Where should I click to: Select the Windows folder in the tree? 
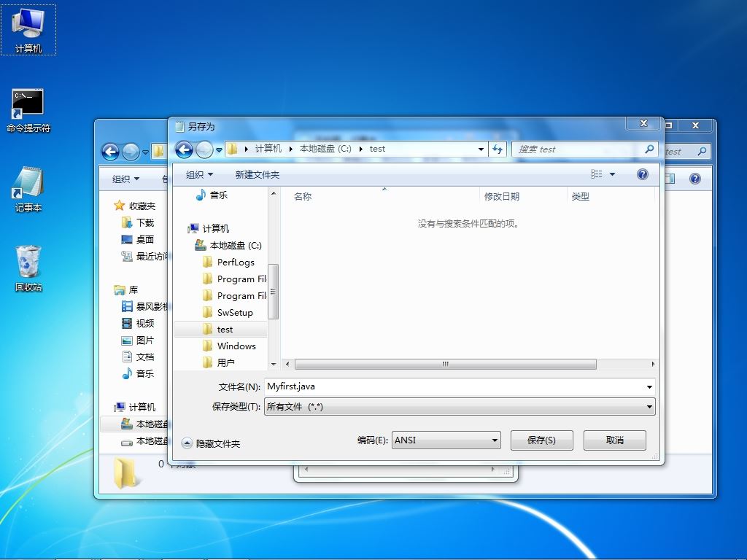[x=230, y=346]
